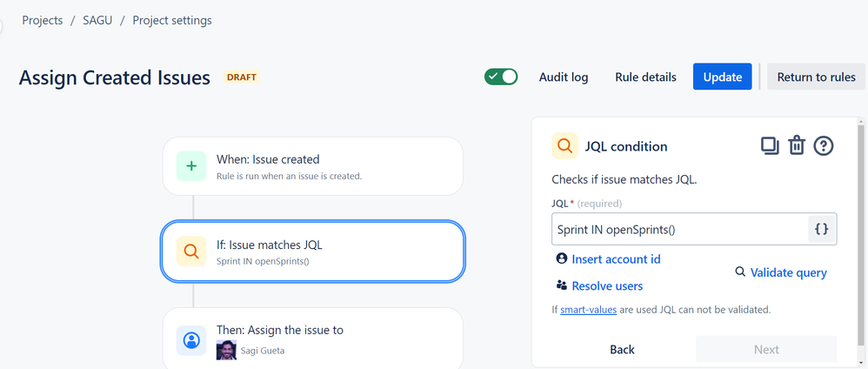Image resolution: width=868 pixels, height=369 pixels.
Task: Validate the JQL query
Action: point(787,272)
